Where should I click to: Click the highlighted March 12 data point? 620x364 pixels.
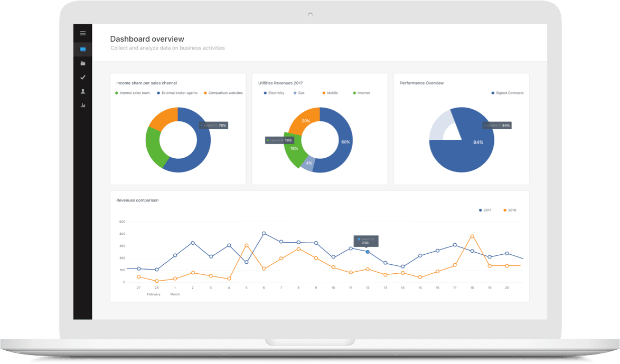368,252
